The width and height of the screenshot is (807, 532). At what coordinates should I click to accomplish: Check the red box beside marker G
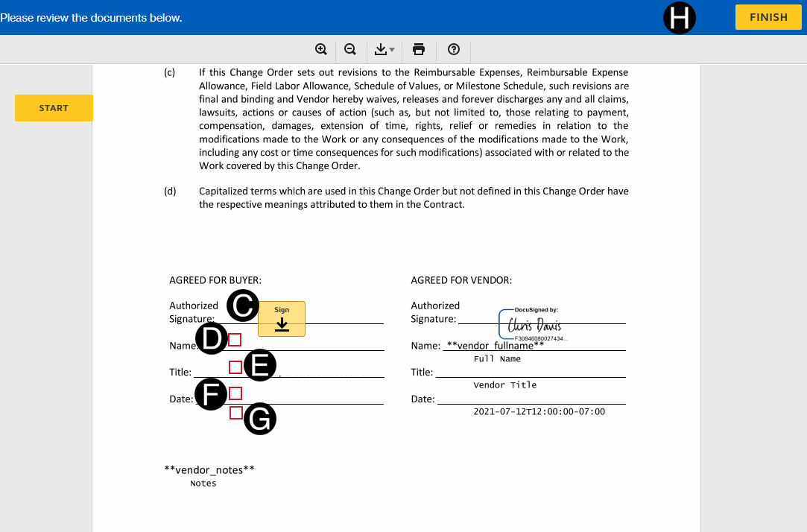235,413
